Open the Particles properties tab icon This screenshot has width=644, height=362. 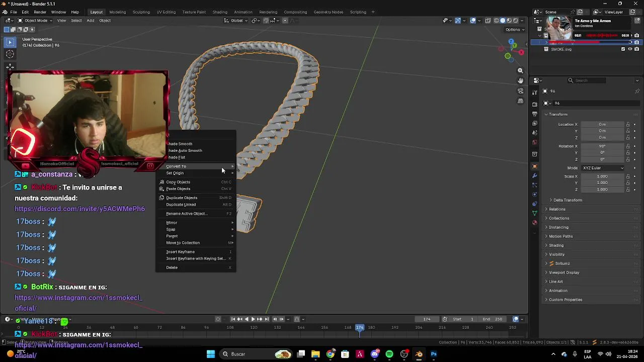534,185
